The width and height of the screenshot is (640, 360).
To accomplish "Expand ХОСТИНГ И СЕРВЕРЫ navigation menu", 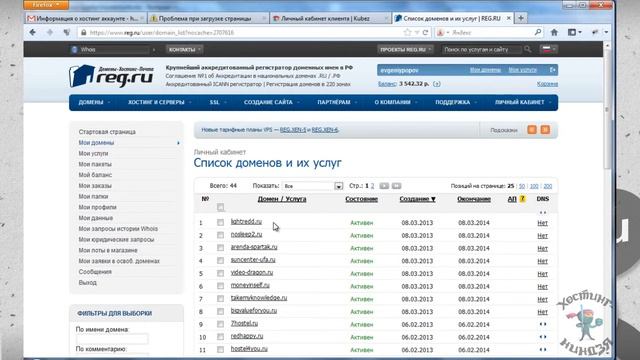I will (159, 102).
